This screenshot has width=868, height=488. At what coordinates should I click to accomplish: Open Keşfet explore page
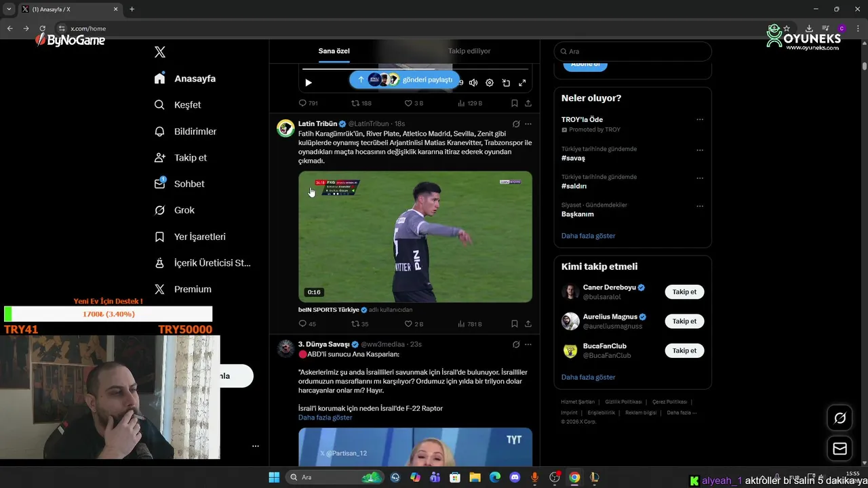pos(178,105)
